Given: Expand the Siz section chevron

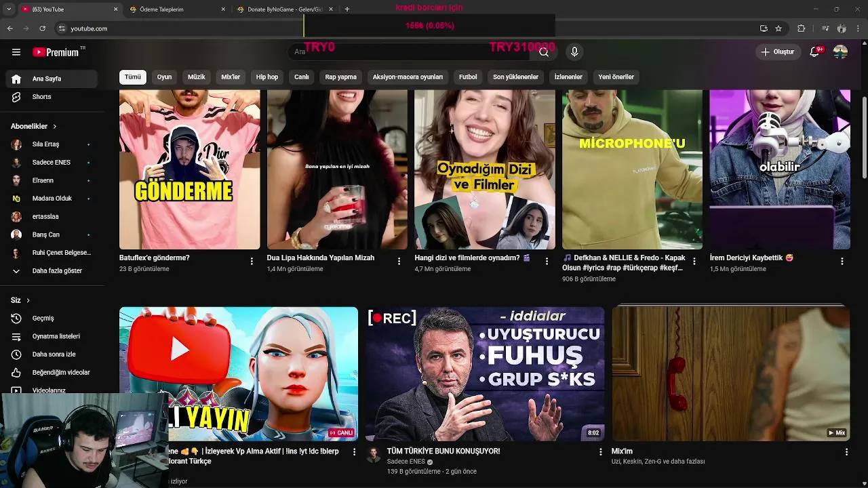Looking at the screenshot, I should pyautogui.click(x=28, y=300).
